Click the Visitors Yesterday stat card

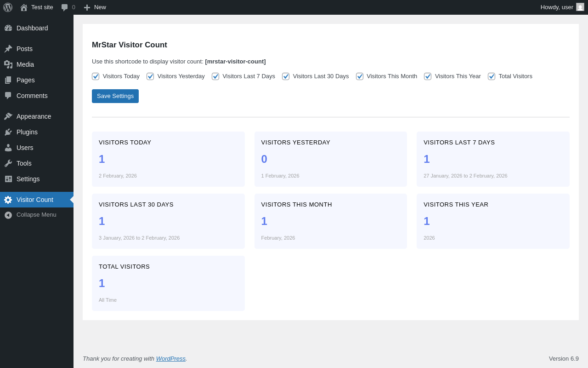pos(331,159)
